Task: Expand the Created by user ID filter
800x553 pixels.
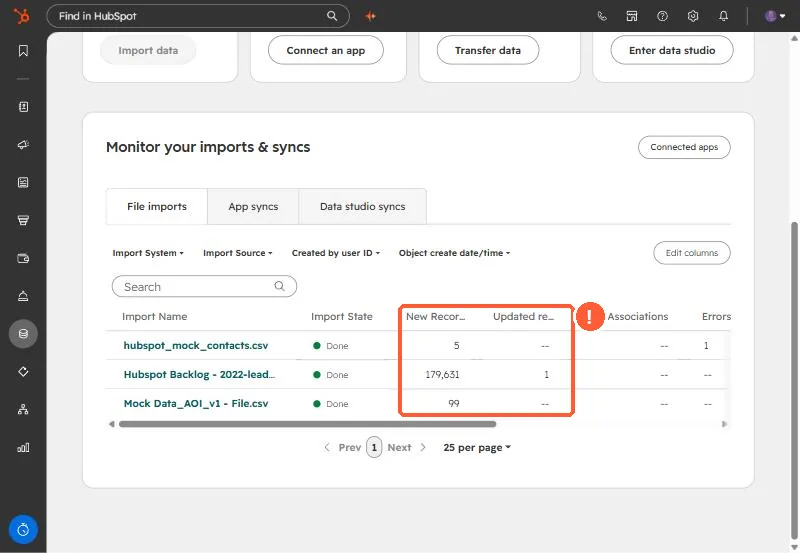Action: point(336,253)
